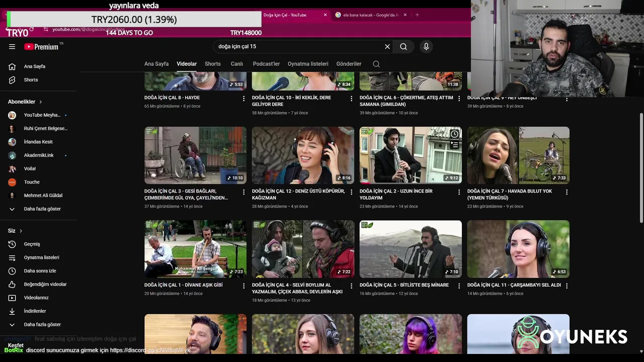The image size is (644, 362).
Task: Switch to channel Shorts tab
Action: (213, 64)
